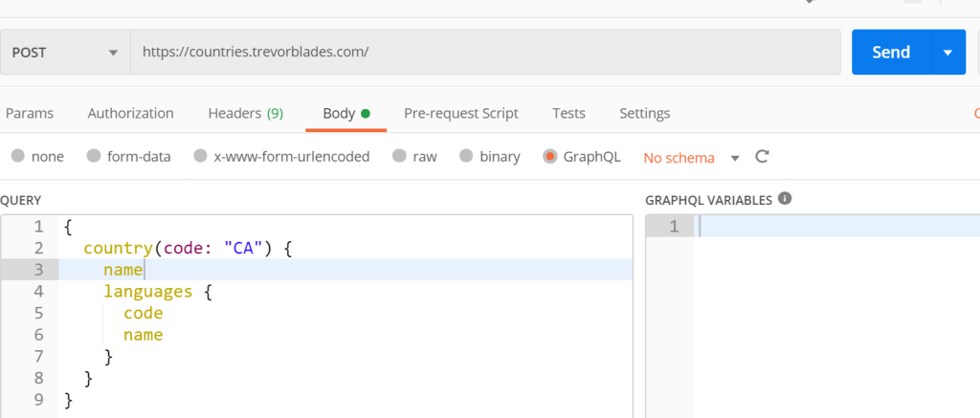
Task: Expand the Send button dropdown arrow
Action: coord(947,53)
